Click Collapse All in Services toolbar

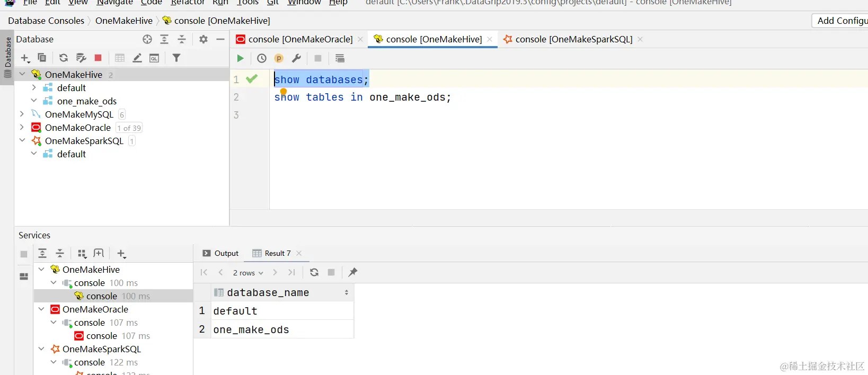(60, 253)
